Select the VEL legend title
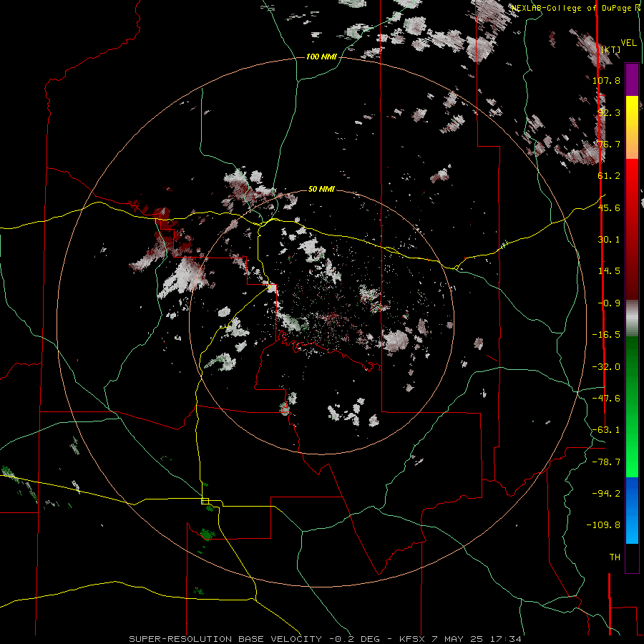Viewport: 644px width, 644px height. 628,43
